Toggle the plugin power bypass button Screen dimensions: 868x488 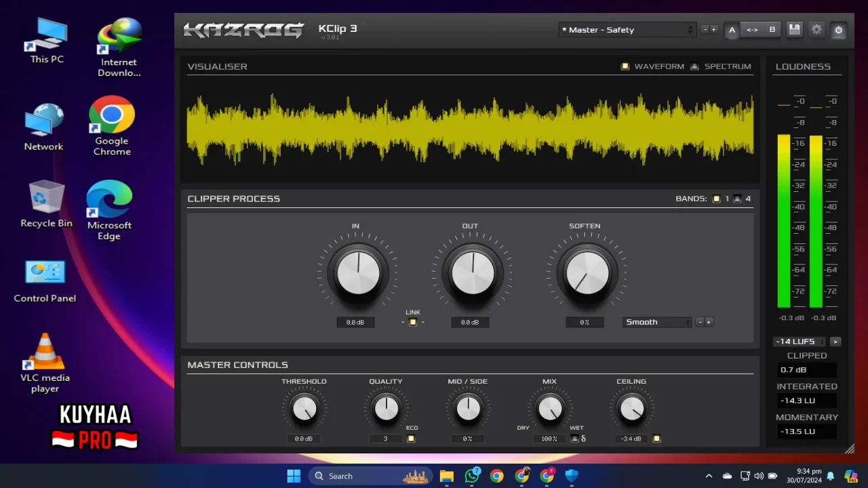click(839, 30)
